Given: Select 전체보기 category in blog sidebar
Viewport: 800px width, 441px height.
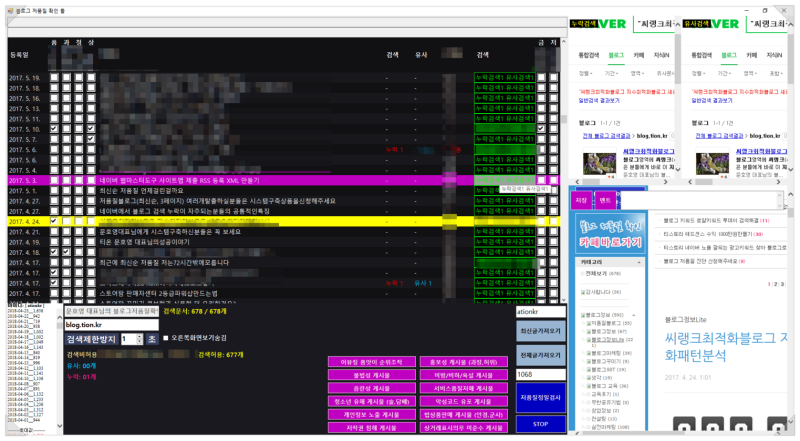Looking at the screenshot, I should point(595,274).
